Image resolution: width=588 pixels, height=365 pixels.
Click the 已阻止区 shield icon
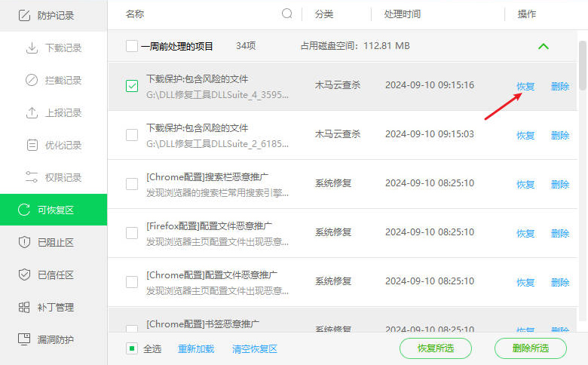(23, 242)
